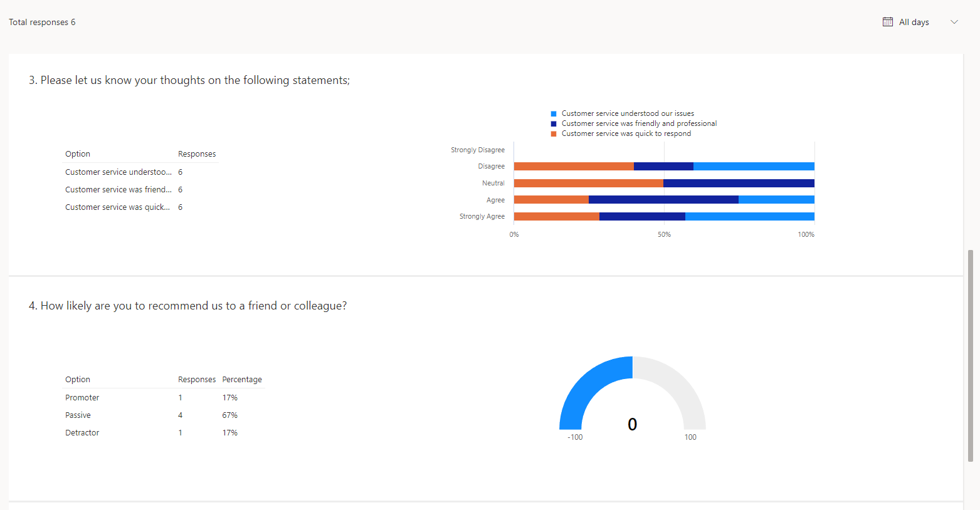Select legend text 'Customer service was quick to respond'

(626, 133)
